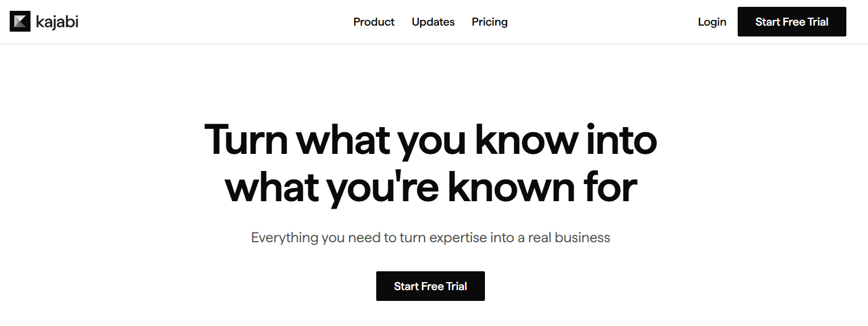Click the word "Turn" in the headline
The width and height of the screenshot is (868, 326).
[x=246, y=140]
